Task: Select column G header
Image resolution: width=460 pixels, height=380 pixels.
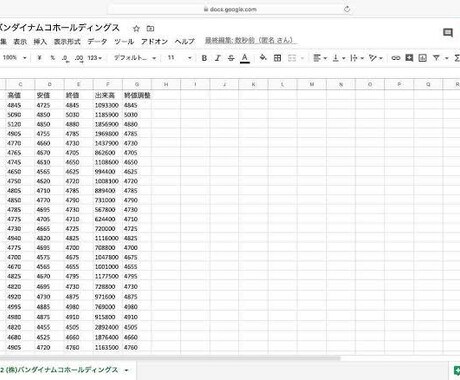Action: (x=137, y=84)
